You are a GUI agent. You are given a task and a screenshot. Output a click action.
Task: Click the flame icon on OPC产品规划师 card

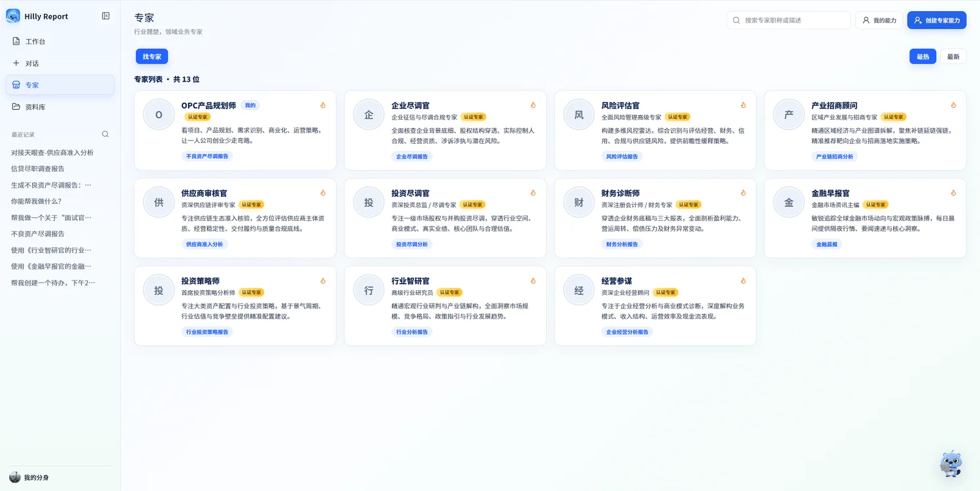click(323, 105)
